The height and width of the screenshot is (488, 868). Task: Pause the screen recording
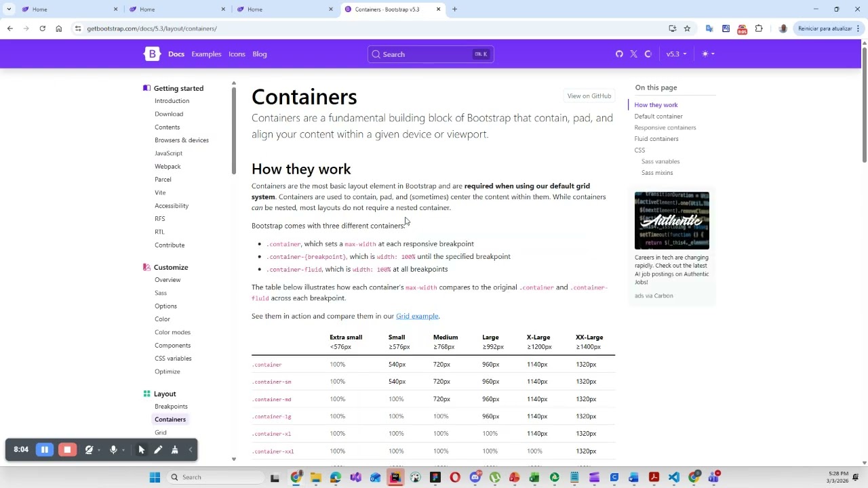click(x=45, y=450)
